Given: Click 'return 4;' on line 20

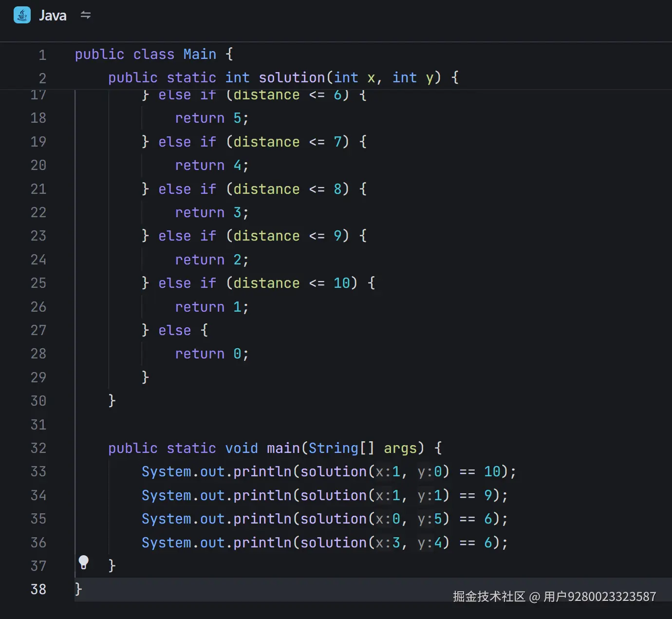Looking at the screenshot, I should click(212, 165).
